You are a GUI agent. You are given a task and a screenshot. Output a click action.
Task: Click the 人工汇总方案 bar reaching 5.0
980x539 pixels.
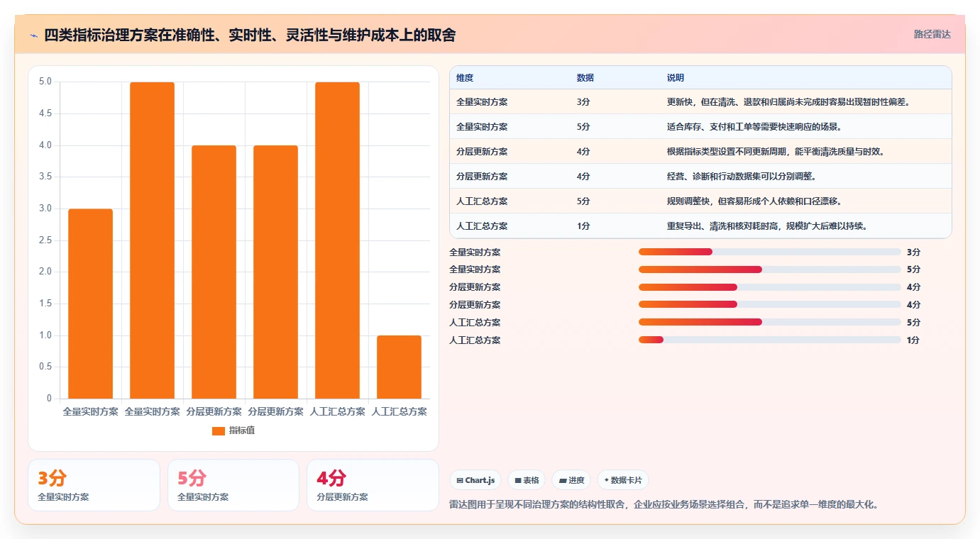coord(337,240)
